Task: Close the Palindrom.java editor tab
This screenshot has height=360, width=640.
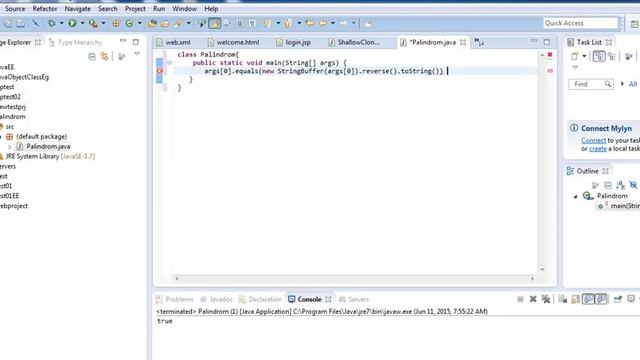Action: [463, 42]
